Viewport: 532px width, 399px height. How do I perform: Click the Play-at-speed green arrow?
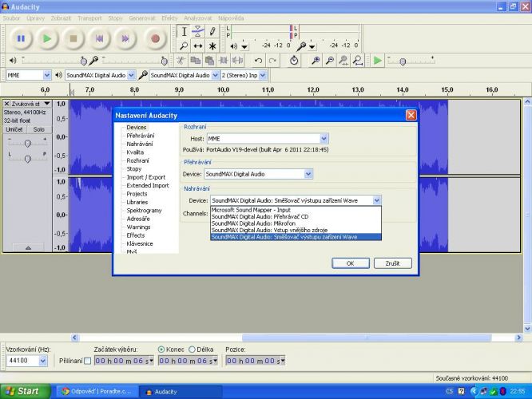tap(377, 61)
